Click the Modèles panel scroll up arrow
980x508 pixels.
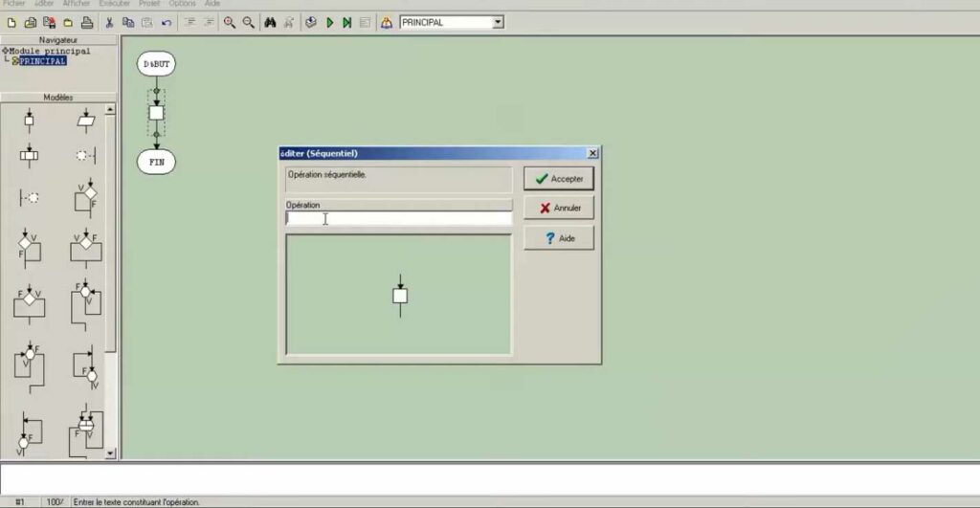pos(110,109)
